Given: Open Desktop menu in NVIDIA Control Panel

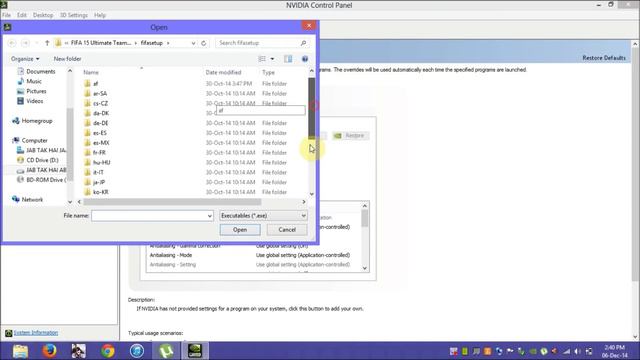Looking at the screenshot, I should 43,15.
